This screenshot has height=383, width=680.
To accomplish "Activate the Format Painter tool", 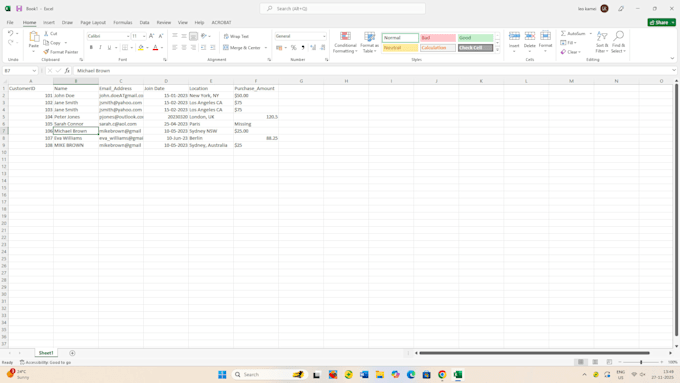I will (61, 52).
